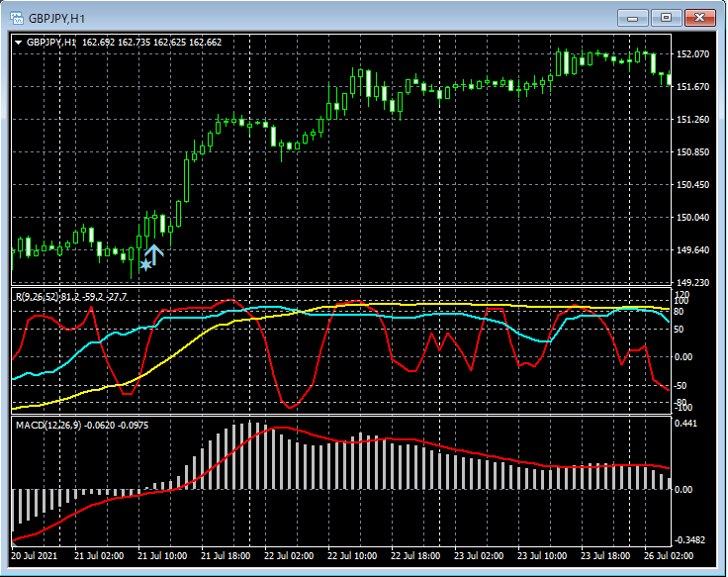
Task: Click the tallest MACD histogram bar
Action: [x=250, y=455]
